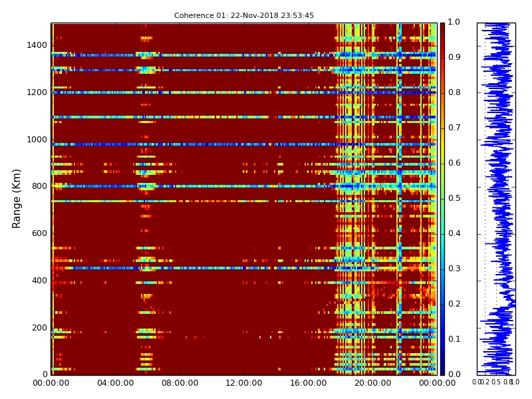The image size is (532, 399).
Task: Click the 'Range (Km)' y-axis label
Action: (16, 199)
